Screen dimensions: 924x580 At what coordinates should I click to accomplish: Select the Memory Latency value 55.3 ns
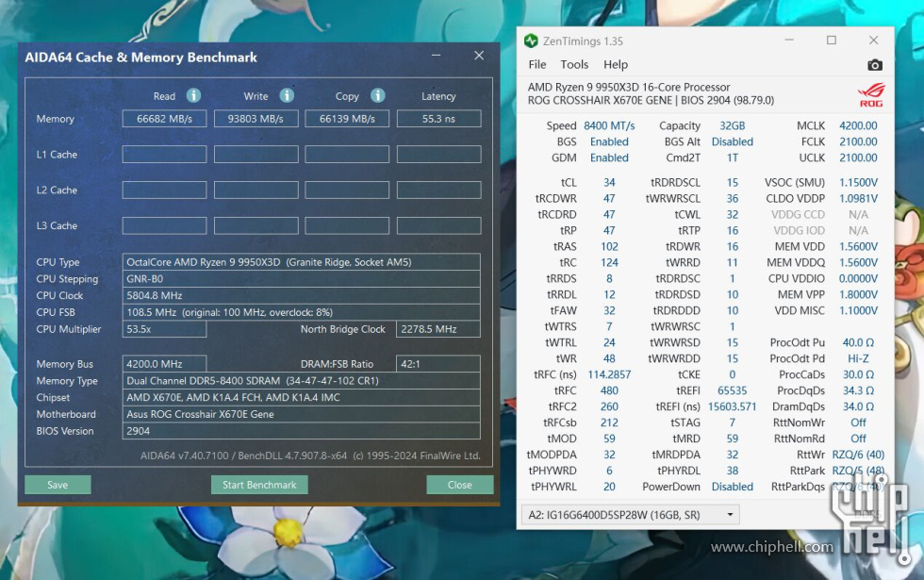click(x=439, y=119)
